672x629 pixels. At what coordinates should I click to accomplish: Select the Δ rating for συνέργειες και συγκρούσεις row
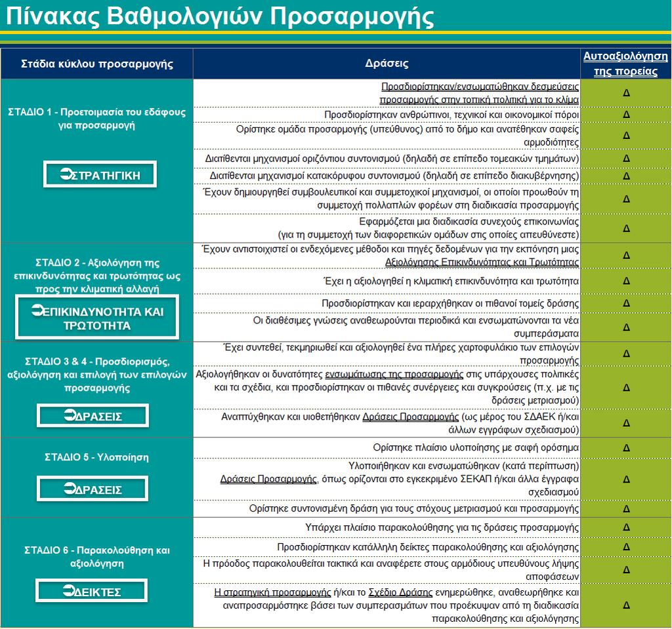(x=626, y=388)
